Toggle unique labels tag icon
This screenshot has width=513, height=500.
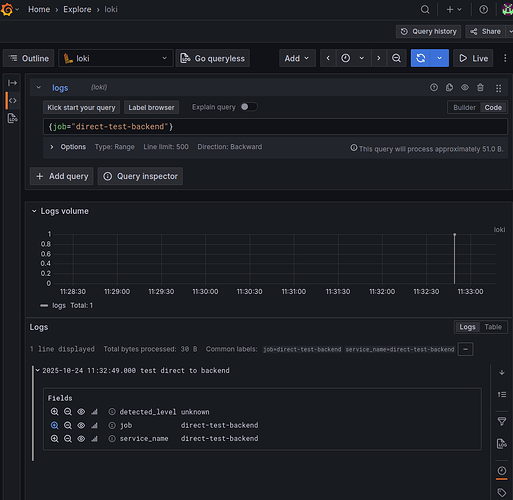point(501,492)
